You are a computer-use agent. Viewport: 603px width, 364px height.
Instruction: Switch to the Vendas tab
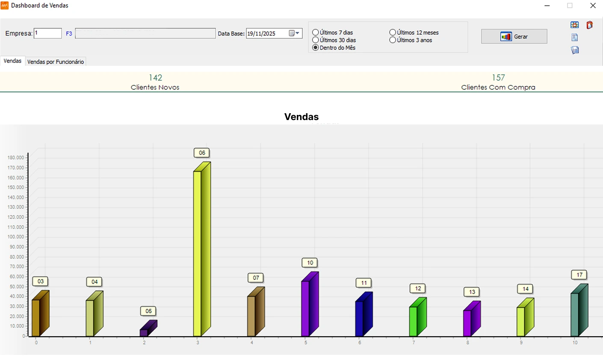tap(12, 61)
